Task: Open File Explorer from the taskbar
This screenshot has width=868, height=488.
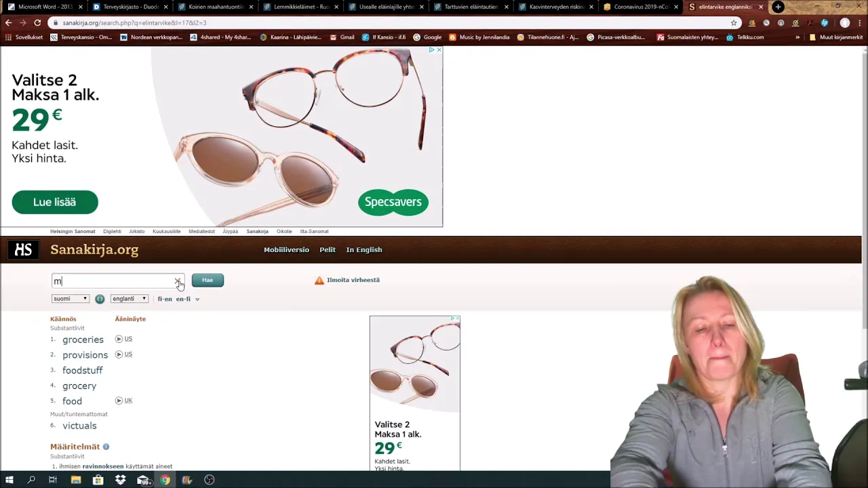Action: (x=76, y=480)
